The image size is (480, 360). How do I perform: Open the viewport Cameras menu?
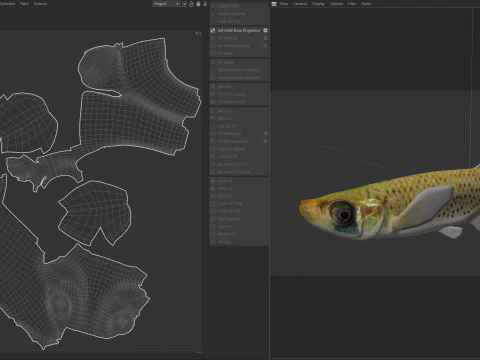[x=300, y=4]
